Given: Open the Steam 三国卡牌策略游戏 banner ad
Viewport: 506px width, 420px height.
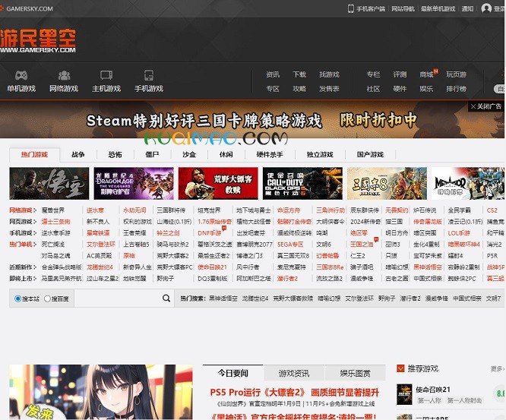Looking at the screenshot, I should (251, 120).
